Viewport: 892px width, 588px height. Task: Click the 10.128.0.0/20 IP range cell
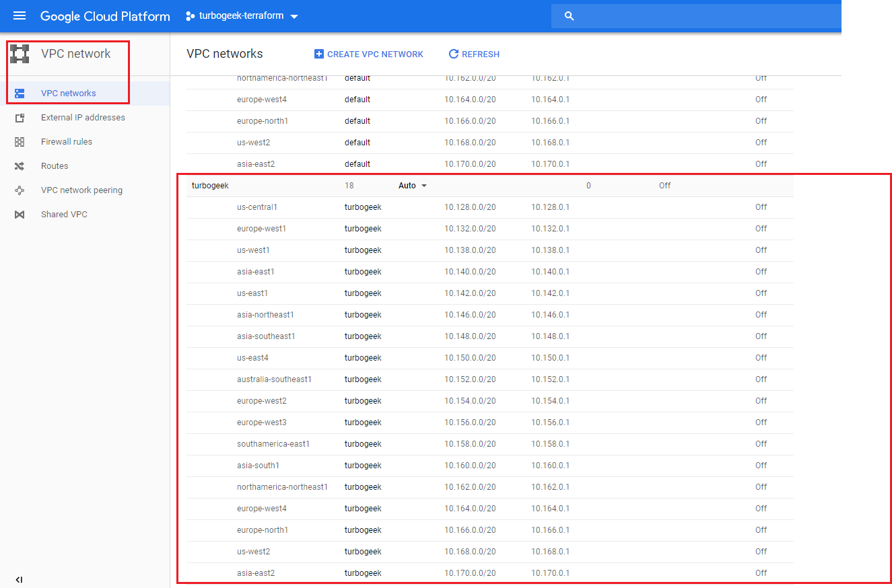[x=470, y=207]
